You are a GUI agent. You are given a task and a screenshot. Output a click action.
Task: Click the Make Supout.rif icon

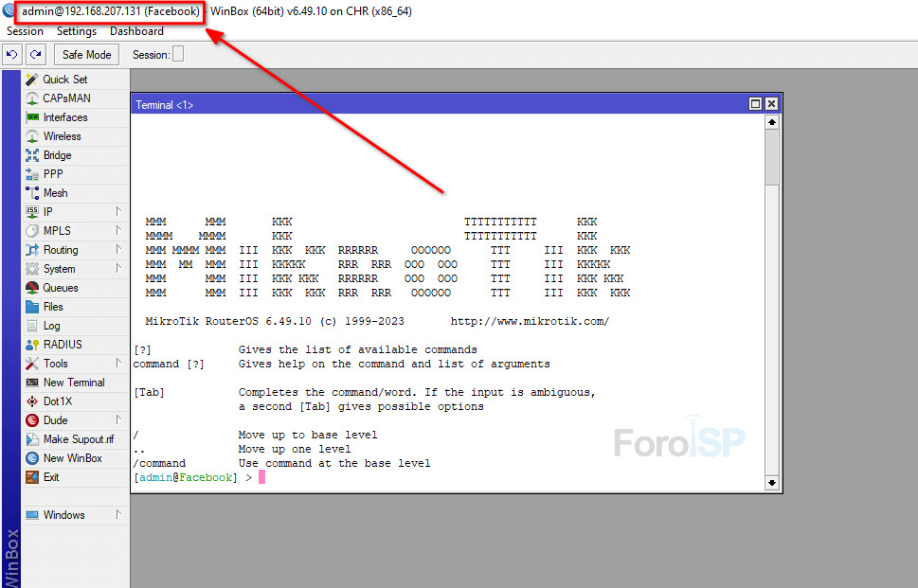32,439
